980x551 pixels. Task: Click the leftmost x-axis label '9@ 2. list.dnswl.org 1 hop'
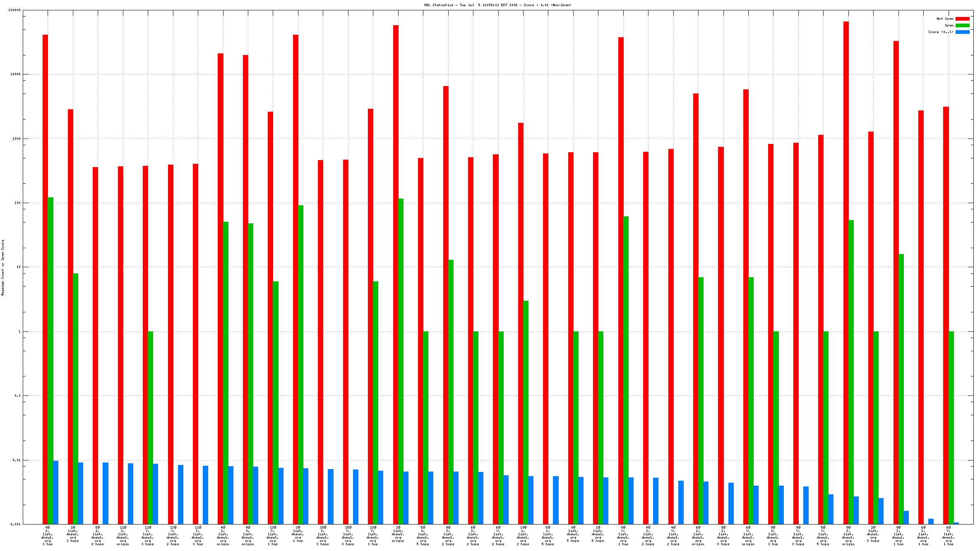48,536
